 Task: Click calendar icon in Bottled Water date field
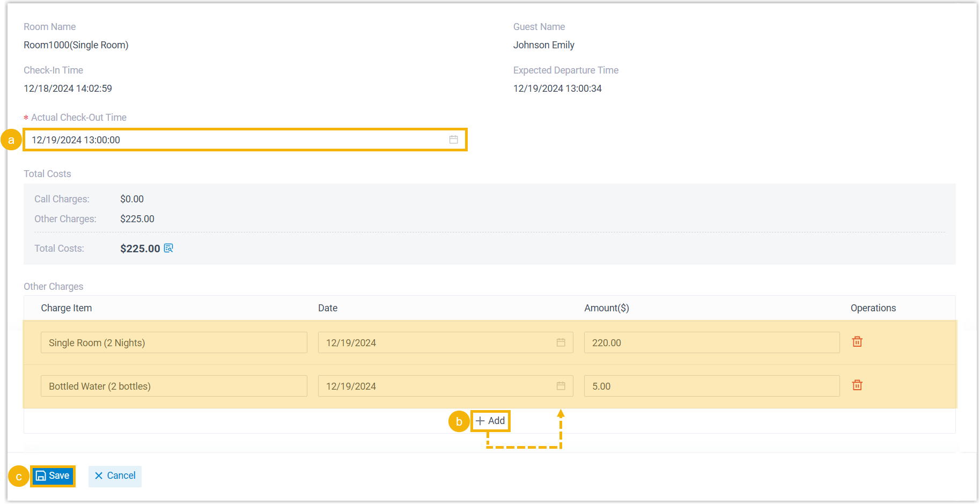561,386
